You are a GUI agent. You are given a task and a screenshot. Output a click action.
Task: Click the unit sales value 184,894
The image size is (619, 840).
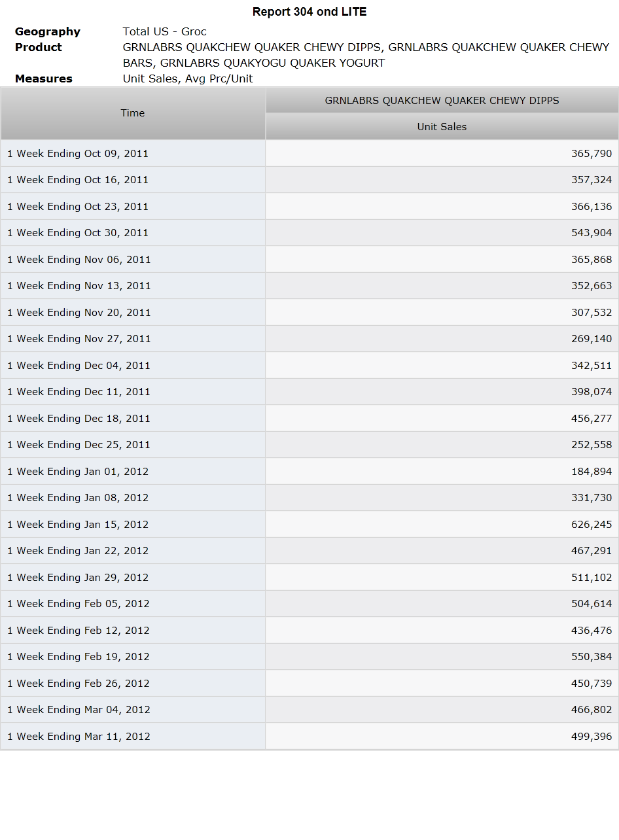(592, 471)
